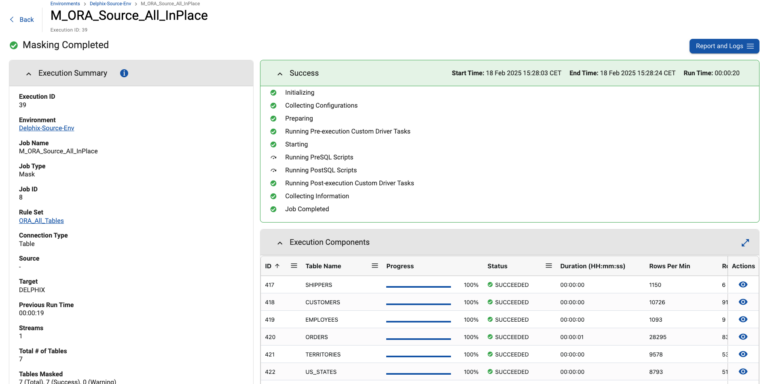Screen dimensions: 768x384
Task: Click the Starting step check icon
Action: click(273, 144)
